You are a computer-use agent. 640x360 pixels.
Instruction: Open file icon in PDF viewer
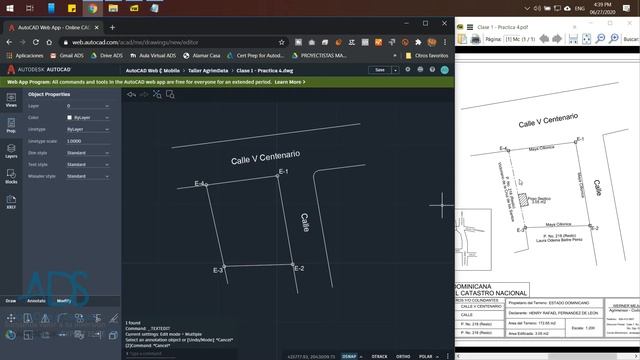(x=462, y=39)
